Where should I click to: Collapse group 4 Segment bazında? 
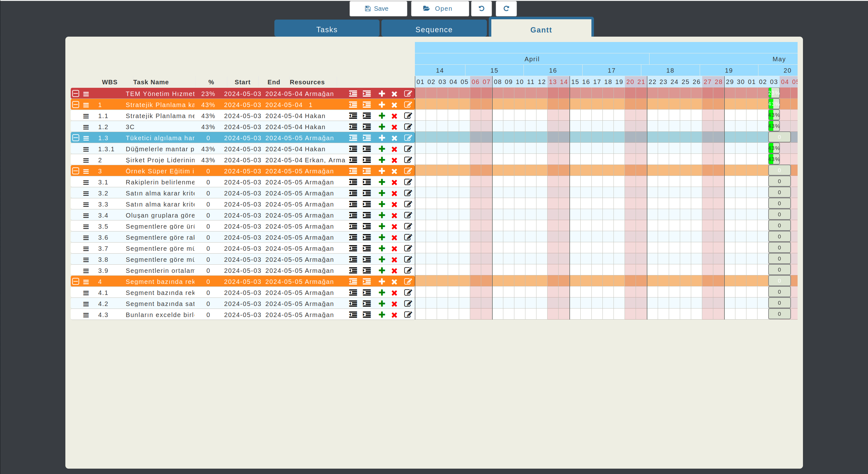[x=76, y=282]
